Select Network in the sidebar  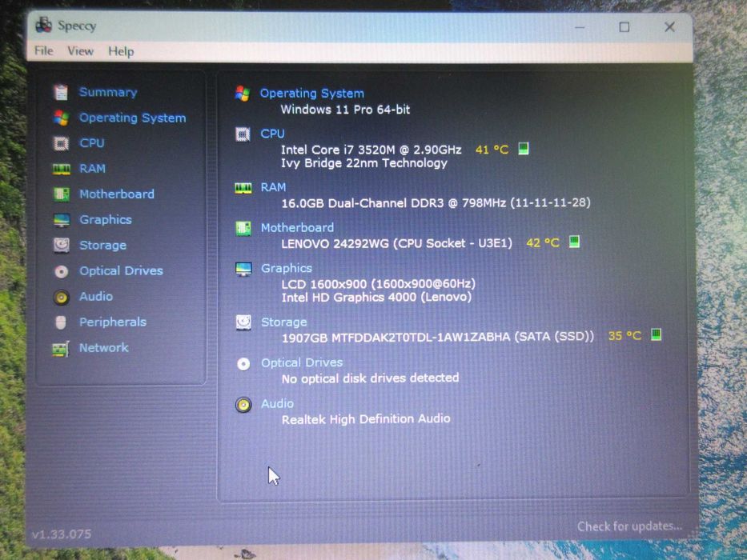pos(104,348)
